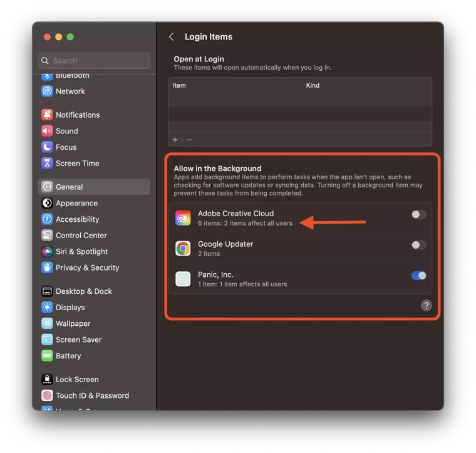
Task: Enable Adobe Creative Cloud background toggle
Action: (x=419, y=215)
